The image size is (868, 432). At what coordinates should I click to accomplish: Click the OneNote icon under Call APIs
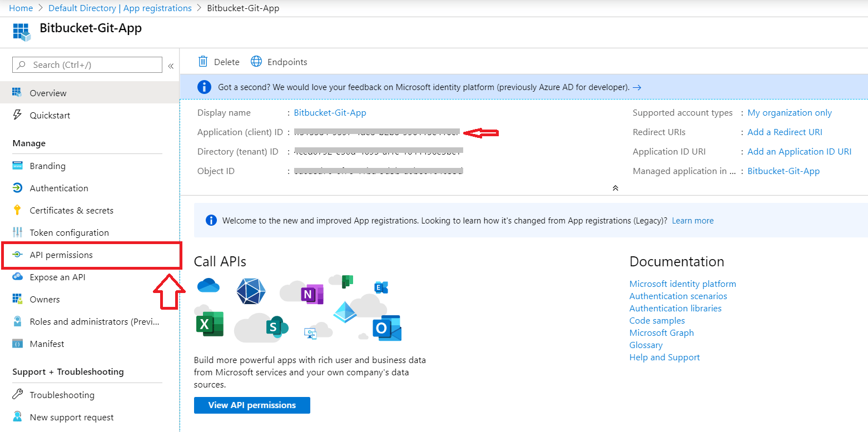click(x=312, y=294)
